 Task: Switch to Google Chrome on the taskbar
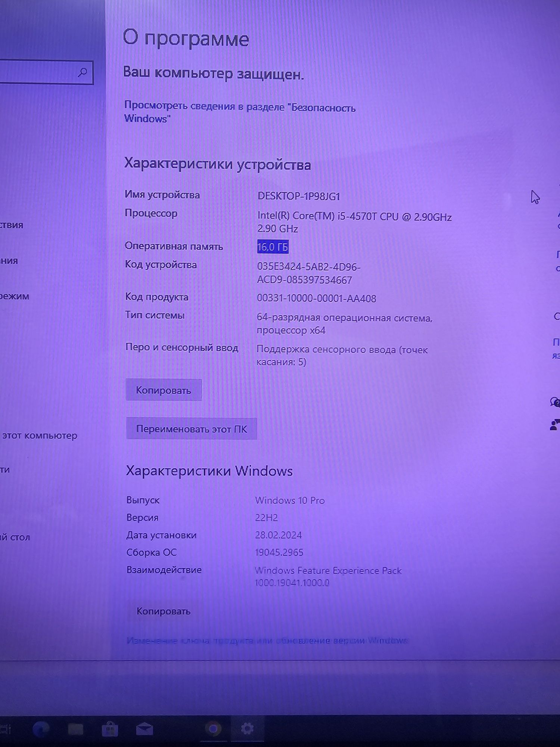coord(213,729)
